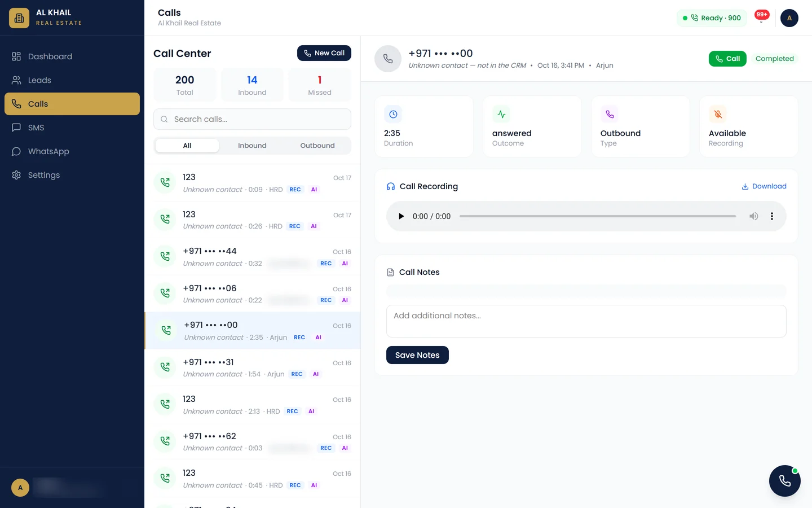812x508 pixels.
Task: Go to Leads in the sidebar
Action: [x=72, y=80]
